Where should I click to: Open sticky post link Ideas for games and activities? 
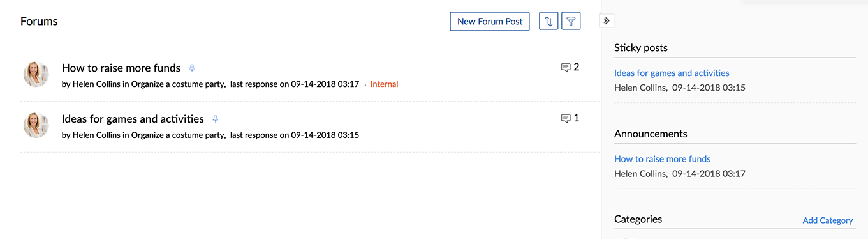point(672,73)
